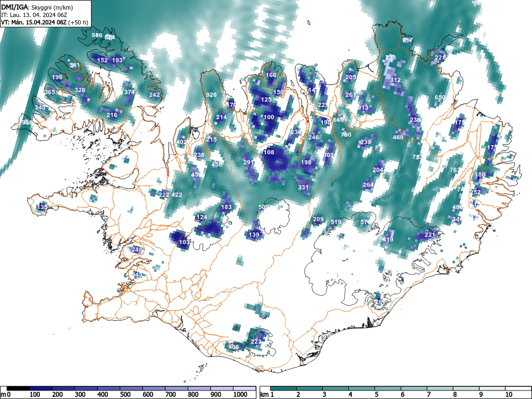
Task: Select the 152 visibility label
Action: (x=103, y=61)
